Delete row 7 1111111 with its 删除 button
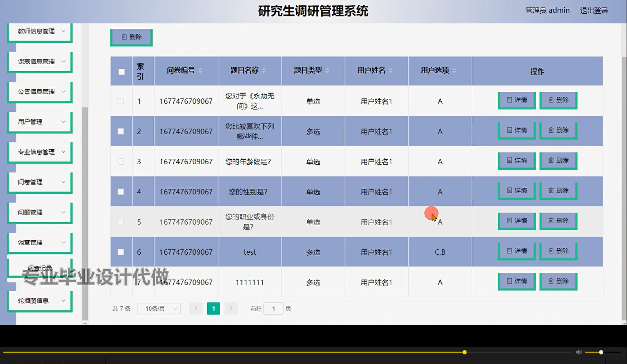Image resolution: width=627 pixels, height=364 pixels. pos(558,282)
